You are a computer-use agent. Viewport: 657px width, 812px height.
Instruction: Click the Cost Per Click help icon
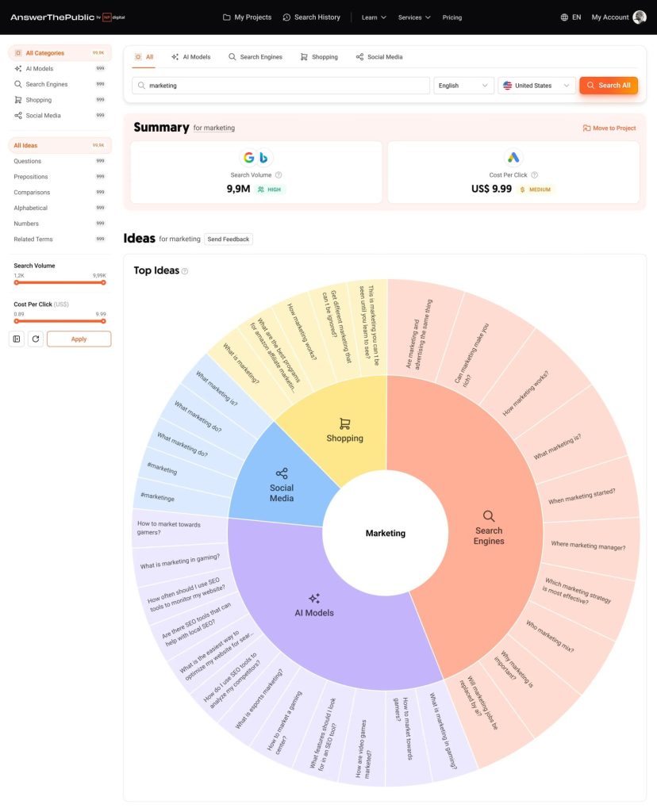[534, 175]
